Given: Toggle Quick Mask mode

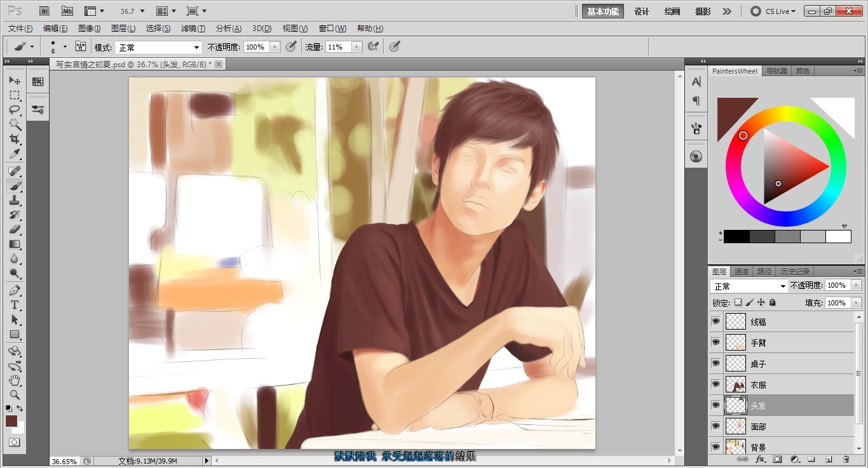Looking at the screenshot, I should pos(15,442).
